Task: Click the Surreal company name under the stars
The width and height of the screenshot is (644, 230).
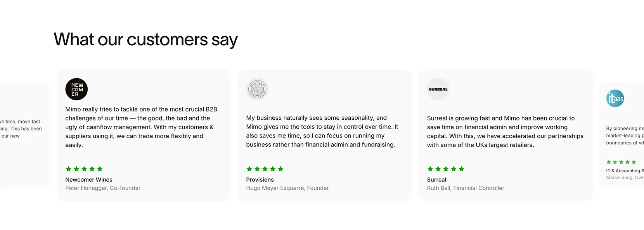Action: 436,180
